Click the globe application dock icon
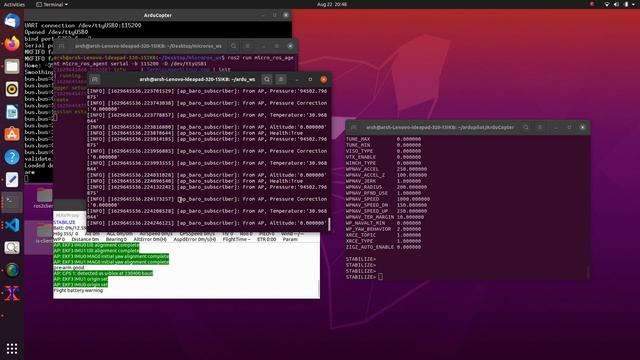Viewport: 640px width, 360px height. click(x=12, y=270)
